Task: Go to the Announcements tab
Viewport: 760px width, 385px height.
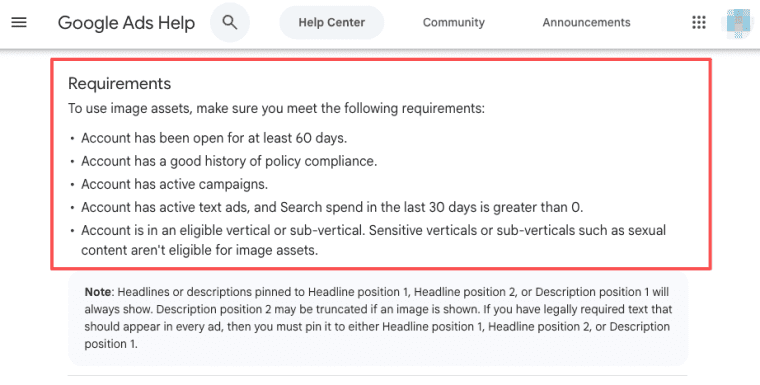Action: coord(586,22)
